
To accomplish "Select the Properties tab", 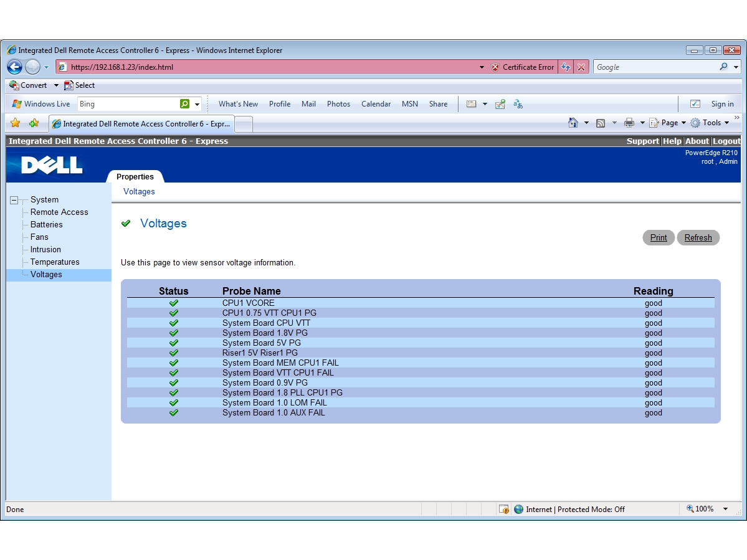I will coord(135,177).
